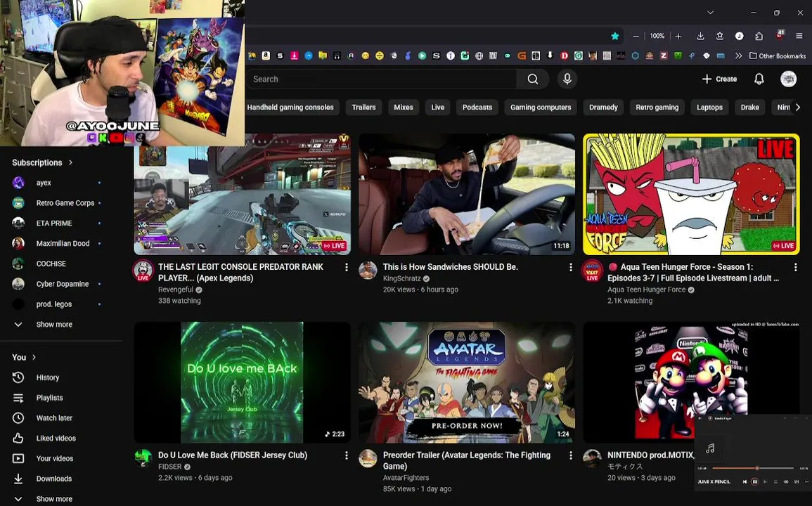
Task: Open the Avatar Legends preorder trailer thumbnail
Action: (467, 382)
